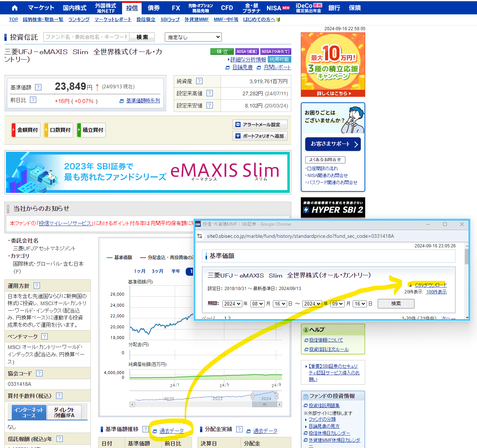The height and width of the screenshot is (448, 477).
Task: Select 1ヶ月 chart period
Action: (139, 271)
